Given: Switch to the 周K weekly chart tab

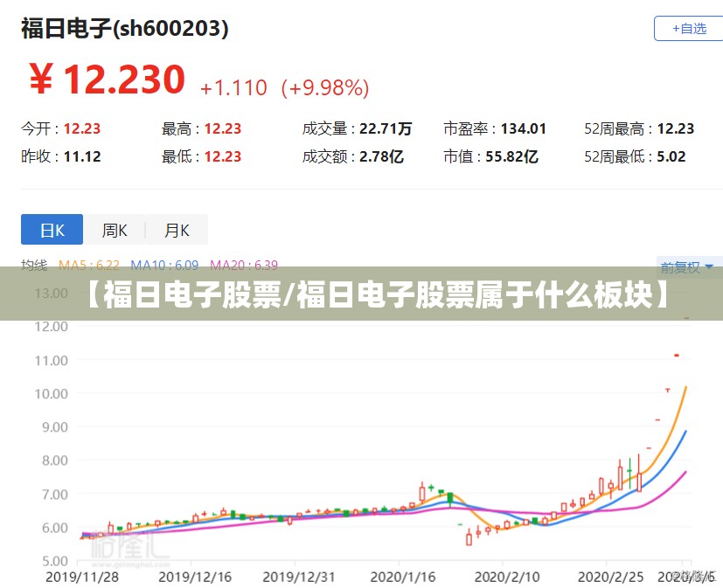Looking at the screenshot, I should 115,230.
